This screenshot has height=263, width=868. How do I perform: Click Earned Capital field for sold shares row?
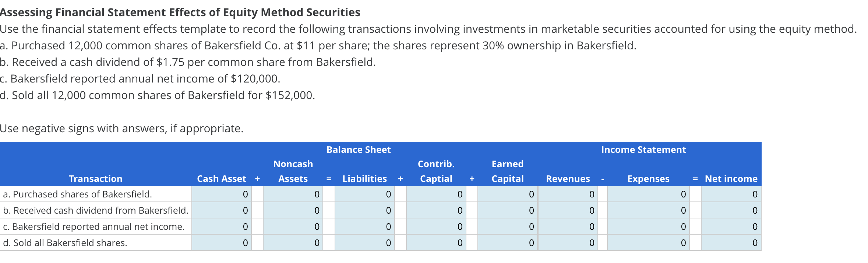[507, 243]
